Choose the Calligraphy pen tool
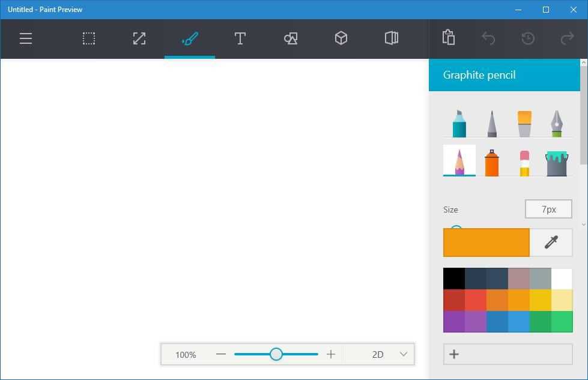Image resolution: width=588 pixels, height=380 pixels. click(x=492, y=123)
